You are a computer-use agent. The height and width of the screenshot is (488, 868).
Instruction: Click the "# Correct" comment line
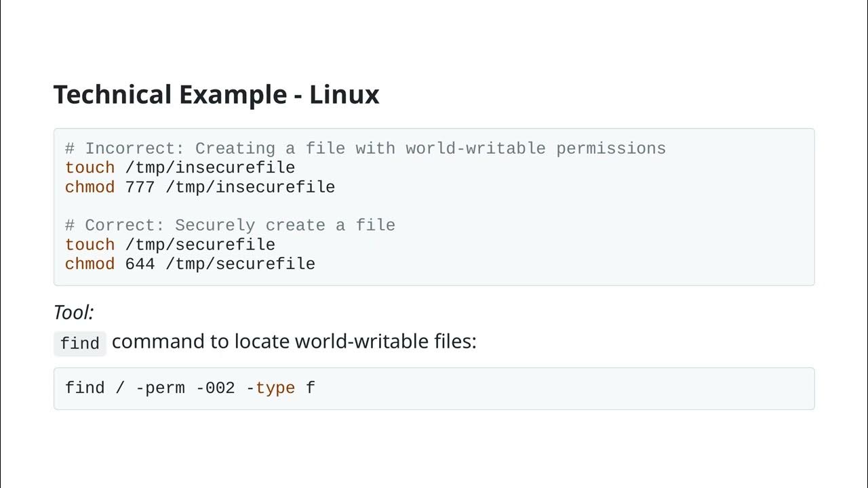230,225
